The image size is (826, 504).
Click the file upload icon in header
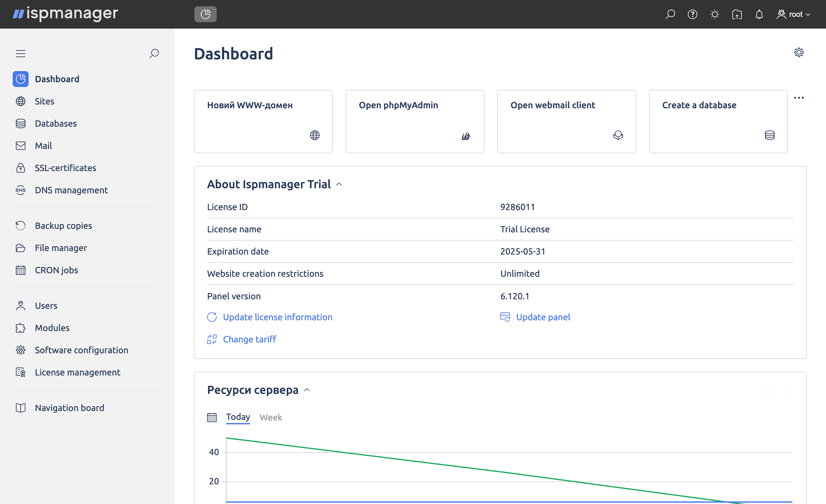[x=737, y=14]
